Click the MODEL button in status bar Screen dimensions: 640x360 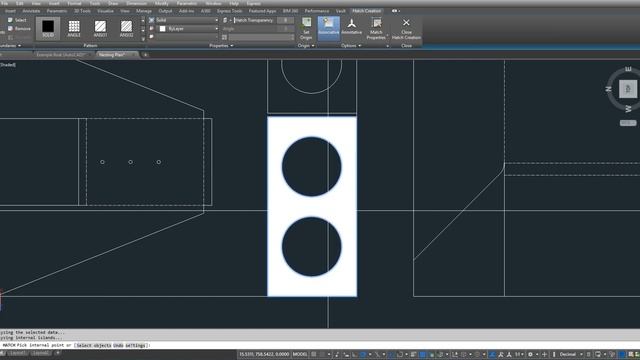300,354
